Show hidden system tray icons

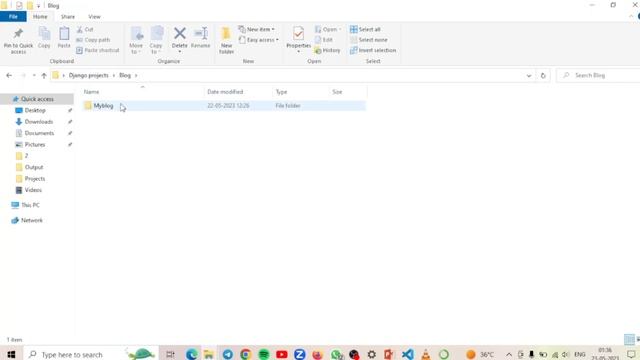(509, 354)
